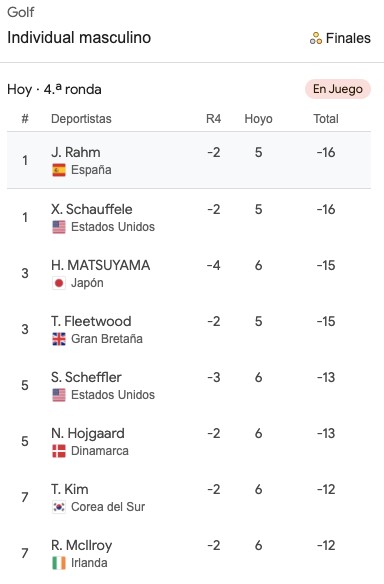The height and width of the screenshot is (584, 384).
Task: Click the Spain flag icon
Action: click(59, 170)
